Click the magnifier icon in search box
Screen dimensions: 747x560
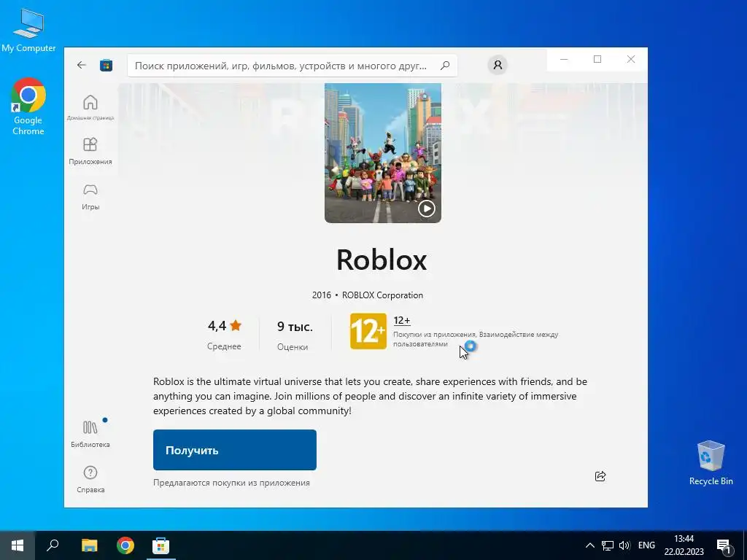pyautogui.click(x=445, y=65)
